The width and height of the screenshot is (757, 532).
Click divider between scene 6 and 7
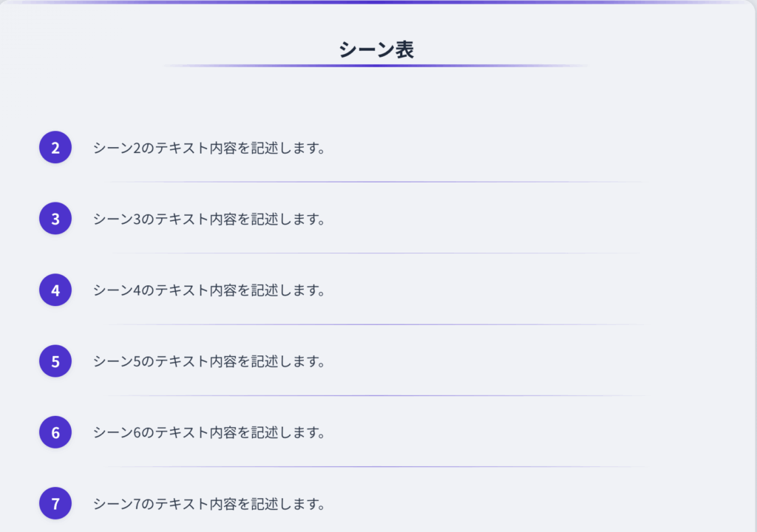(x=376, y=467)
